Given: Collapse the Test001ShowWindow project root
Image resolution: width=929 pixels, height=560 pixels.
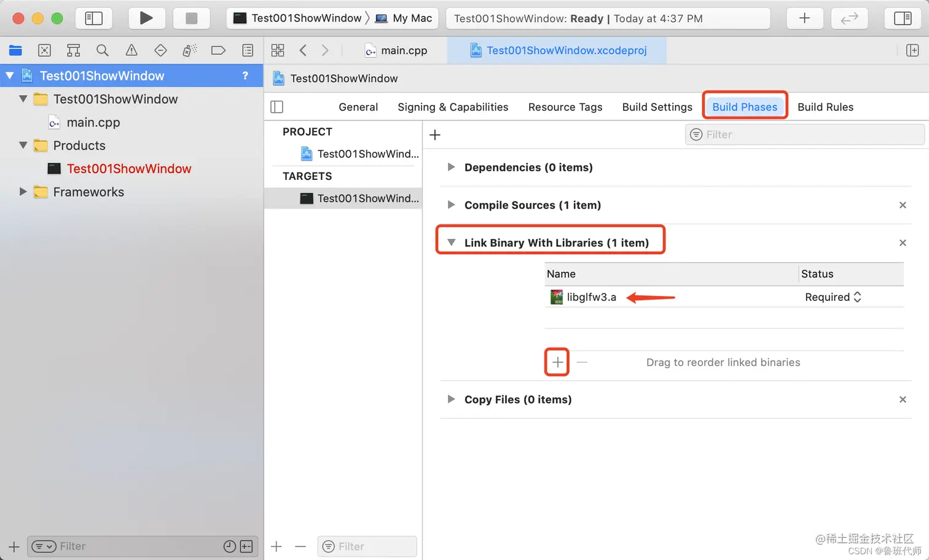Looking at the screenshot, I should pos(10,76).
